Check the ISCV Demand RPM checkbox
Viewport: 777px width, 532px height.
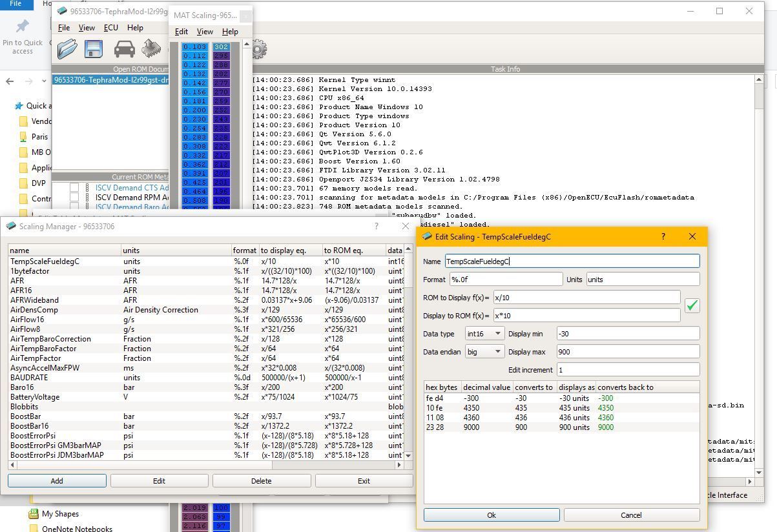point(74,198)
